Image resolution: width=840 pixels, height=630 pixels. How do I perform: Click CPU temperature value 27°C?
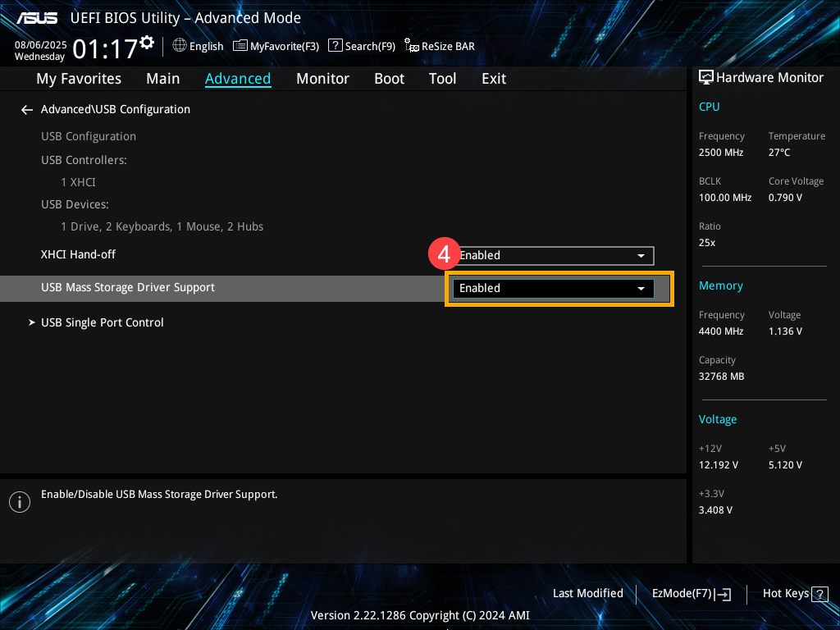pyautogui.click(x=779, y=153)
